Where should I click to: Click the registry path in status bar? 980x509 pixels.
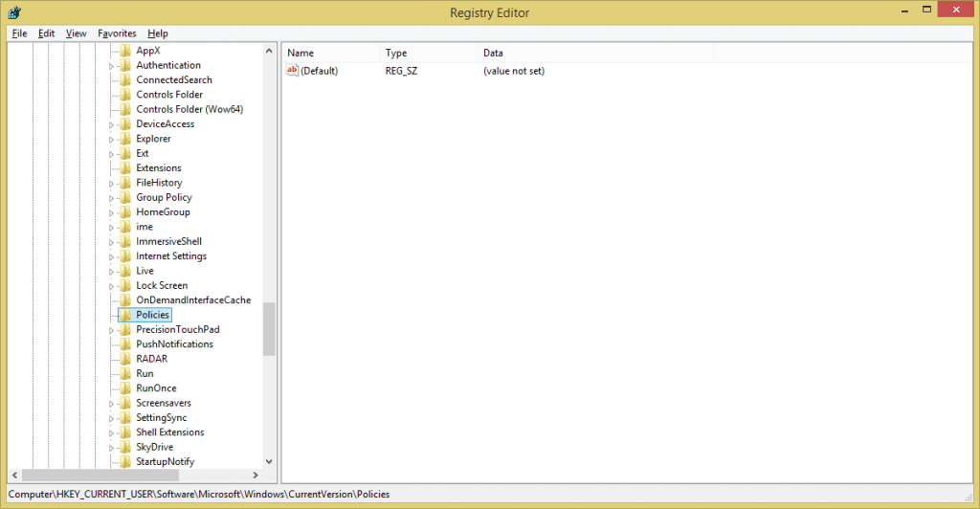(199, 494)
